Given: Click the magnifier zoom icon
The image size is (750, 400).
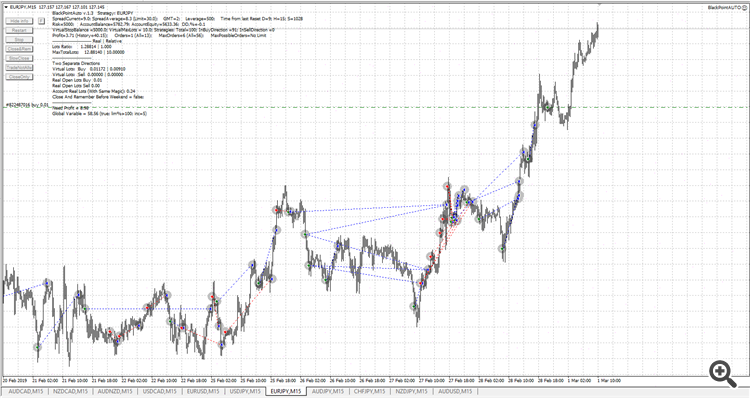Looking at the screenshot, I should tap(722, 373).
